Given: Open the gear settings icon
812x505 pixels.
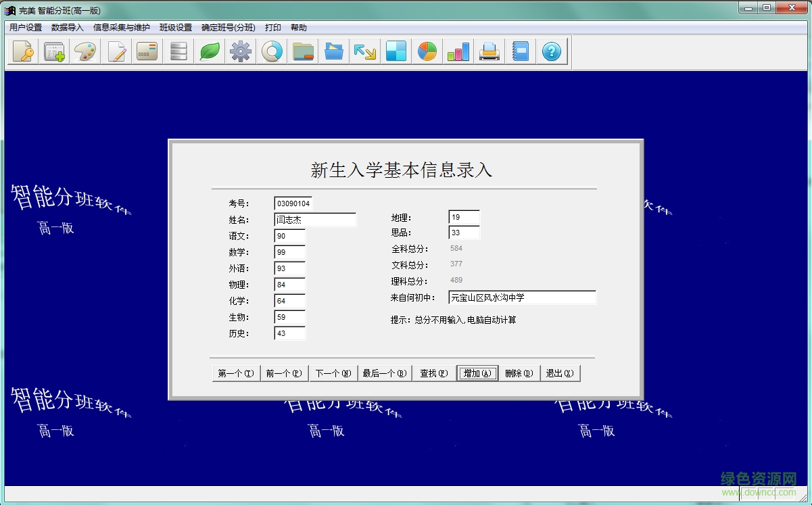Looking at the screenshot, I should pyautogui.click(x=240, y=51).
